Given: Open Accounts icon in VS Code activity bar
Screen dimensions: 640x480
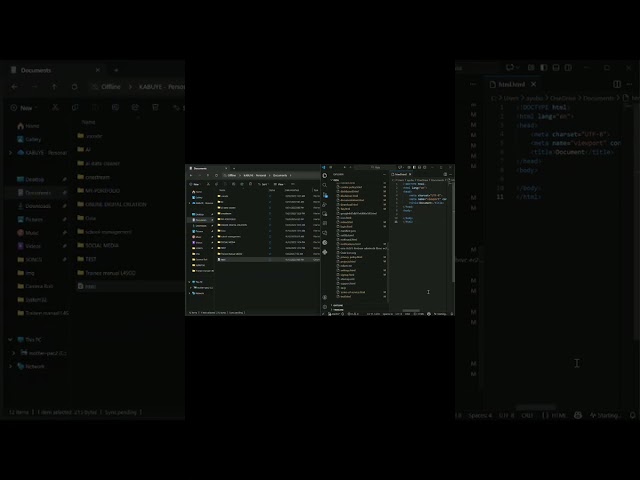Looking at the screenshot, I should (324, 298).
